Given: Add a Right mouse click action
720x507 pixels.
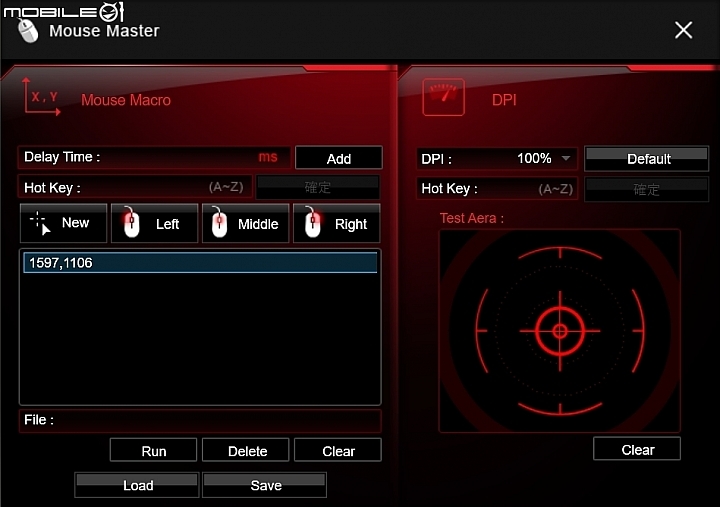Looking at the screenshot, I should point(337,223).
